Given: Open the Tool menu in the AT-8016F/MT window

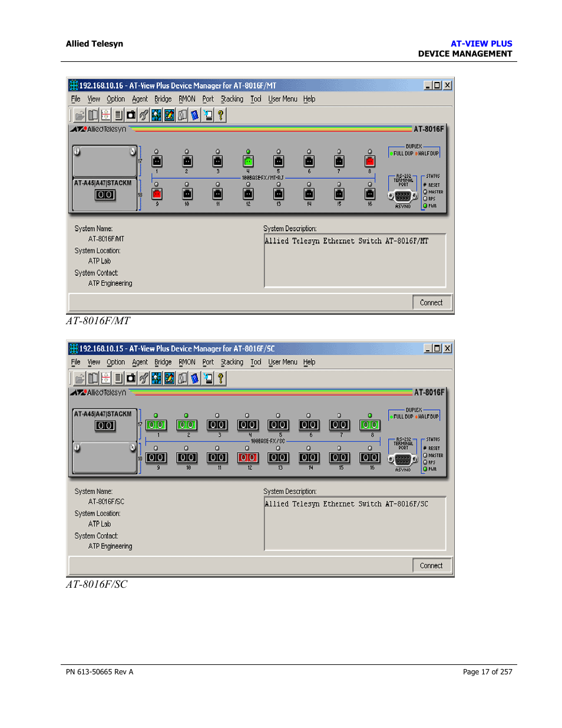Looking at the screenshot, I should pyautogui.click(x=256, y=99).
